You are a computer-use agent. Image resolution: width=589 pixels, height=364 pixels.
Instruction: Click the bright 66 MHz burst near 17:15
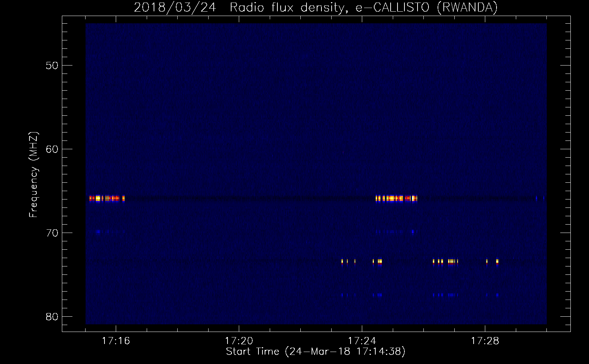[x=107, y=198]
